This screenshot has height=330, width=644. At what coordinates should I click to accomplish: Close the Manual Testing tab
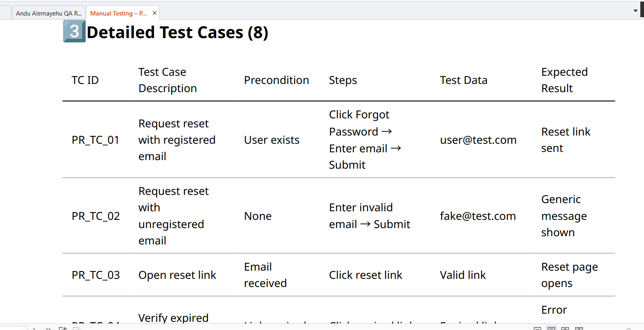click(x=154, y=13)
